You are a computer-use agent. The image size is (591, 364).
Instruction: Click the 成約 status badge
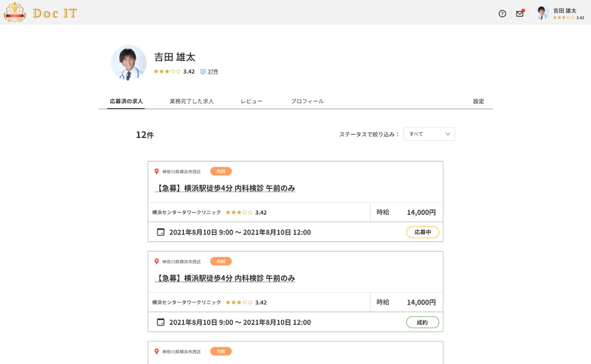423,322
